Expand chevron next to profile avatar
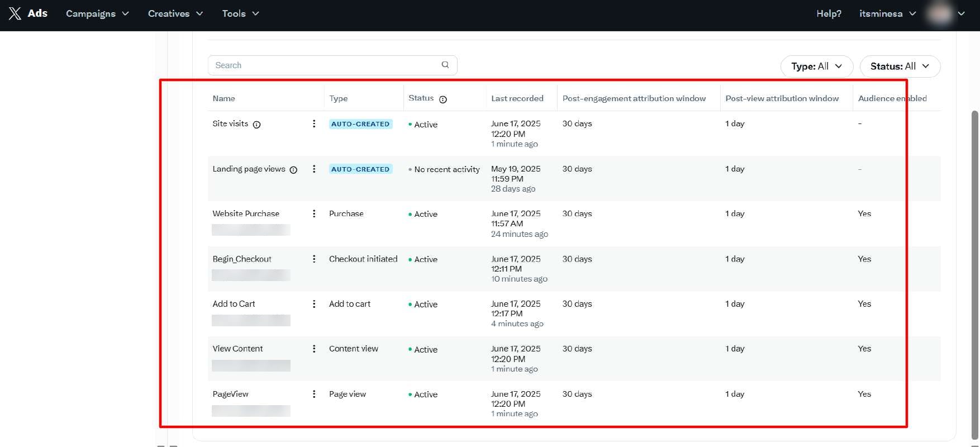 pos(962,13)
